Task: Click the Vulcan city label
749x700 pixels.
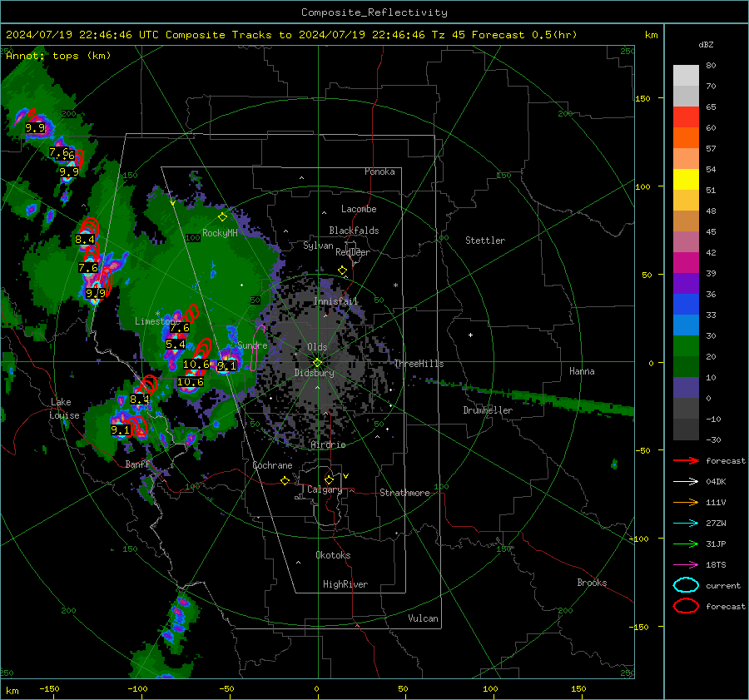Action: point(423,618)
